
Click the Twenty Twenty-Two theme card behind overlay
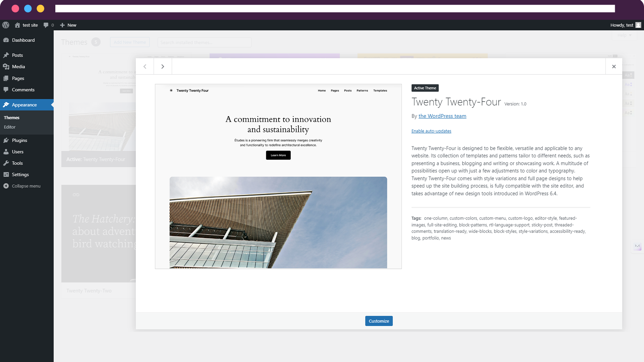click(x=99, y=241)
